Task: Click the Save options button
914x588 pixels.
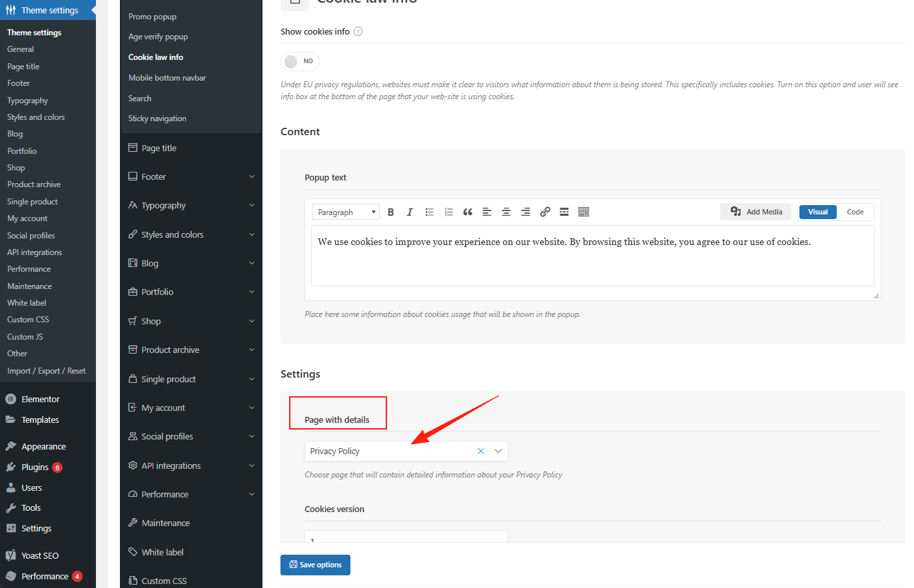Action: click(x=315, y=565)
